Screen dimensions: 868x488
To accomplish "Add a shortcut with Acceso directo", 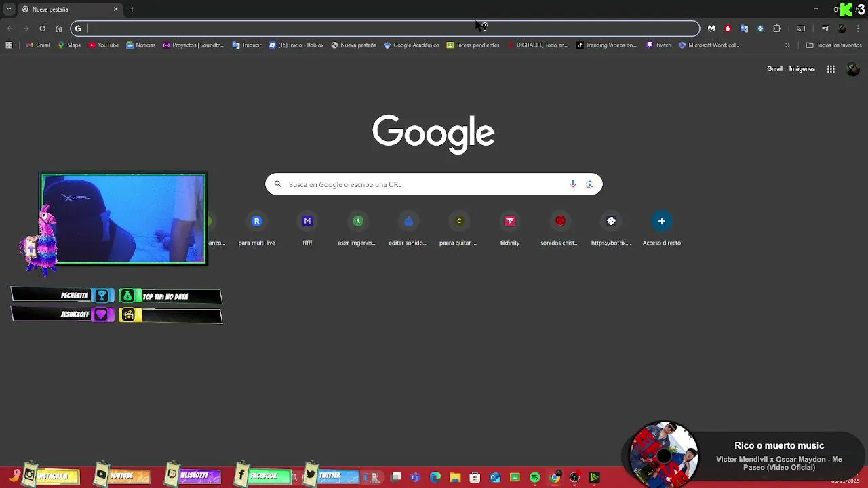I will pyautogui.click(x=662, y=229).
